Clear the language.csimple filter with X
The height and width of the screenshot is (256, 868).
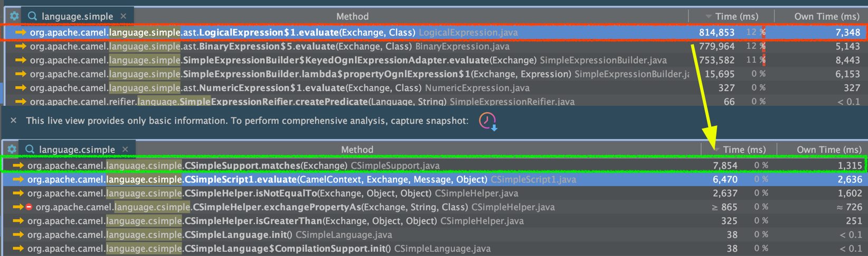125,150
